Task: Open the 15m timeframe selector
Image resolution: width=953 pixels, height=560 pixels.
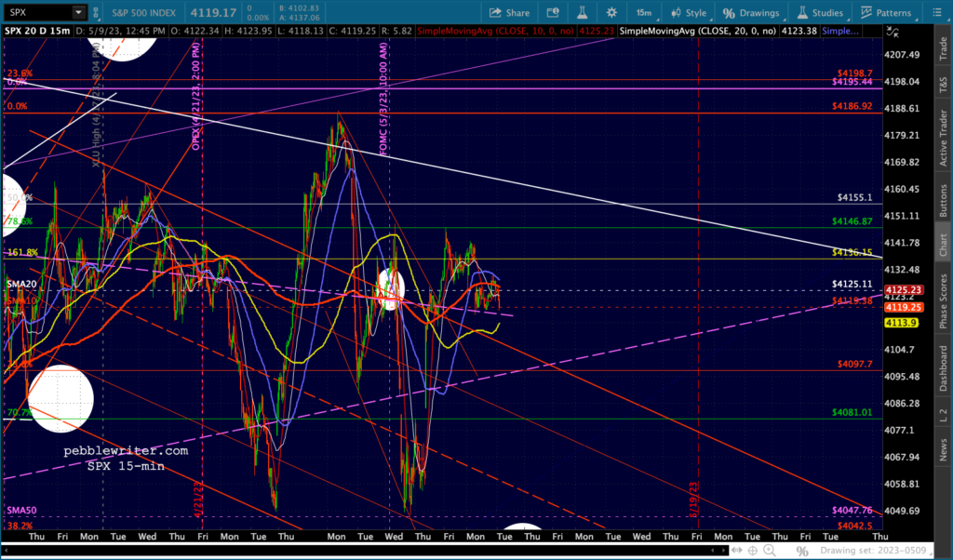Action: (x=643, y=12)
